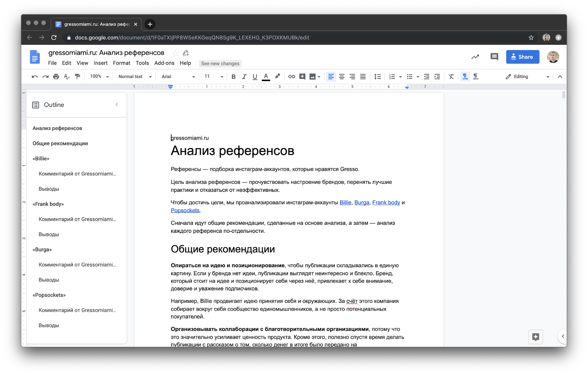Open the Insert menu
Screen dimensions: 588x375
point(101,63)
